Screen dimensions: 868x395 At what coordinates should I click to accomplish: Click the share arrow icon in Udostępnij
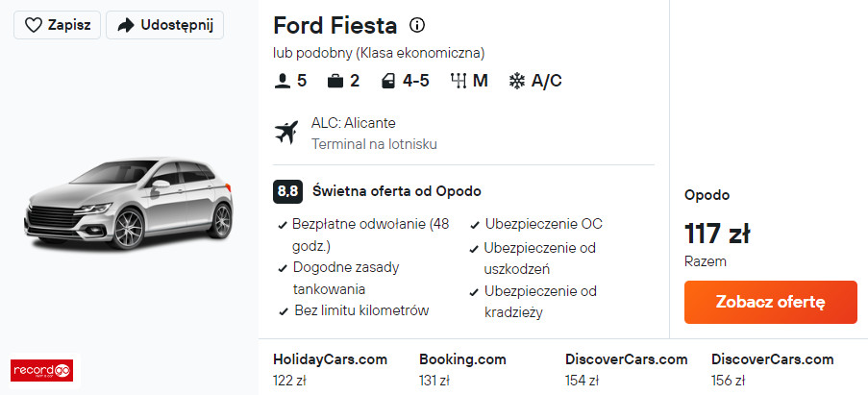(125, 26)
